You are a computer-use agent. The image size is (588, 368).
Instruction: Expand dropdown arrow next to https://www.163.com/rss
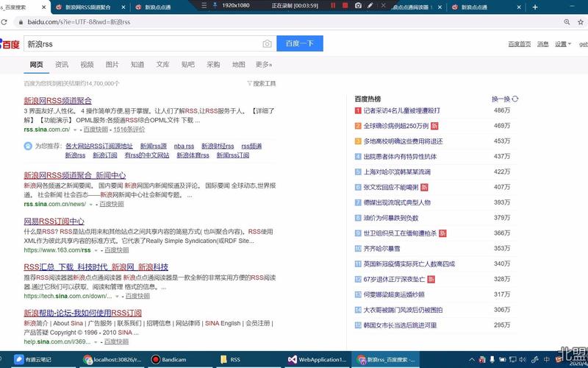point(96,250)
